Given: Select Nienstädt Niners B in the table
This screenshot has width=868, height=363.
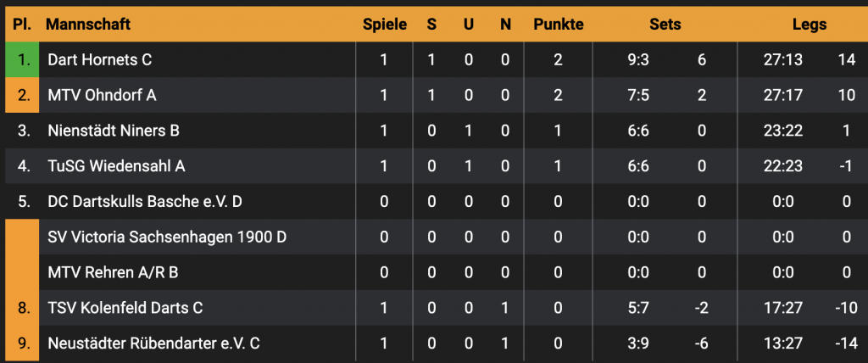Looking at the screenshot, I should coord(113,131).
